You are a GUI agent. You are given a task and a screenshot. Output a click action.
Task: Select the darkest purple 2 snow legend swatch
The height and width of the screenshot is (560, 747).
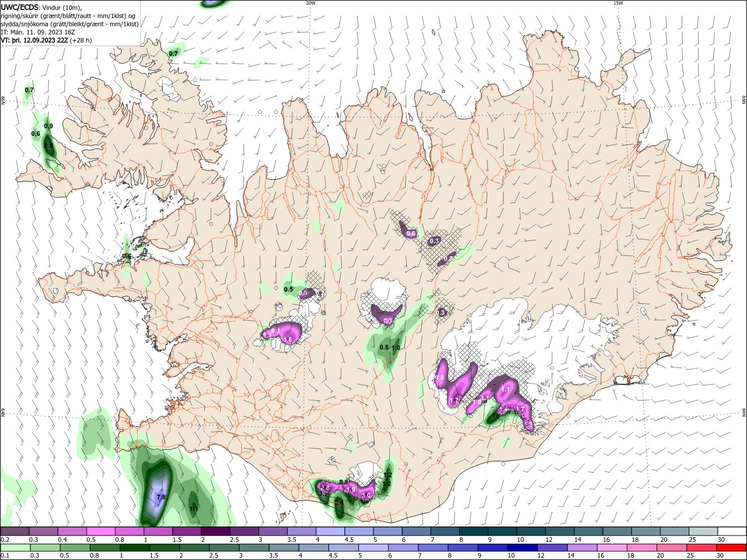[215, 531]
